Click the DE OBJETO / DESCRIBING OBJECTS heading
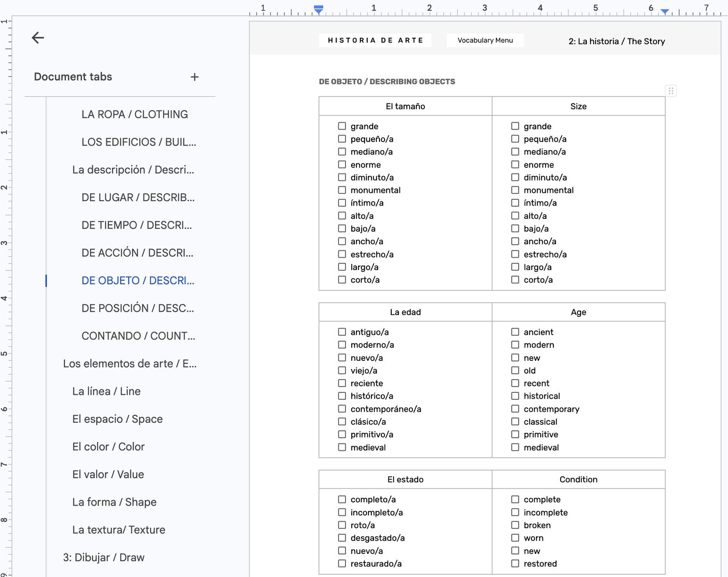 [387, 82]
